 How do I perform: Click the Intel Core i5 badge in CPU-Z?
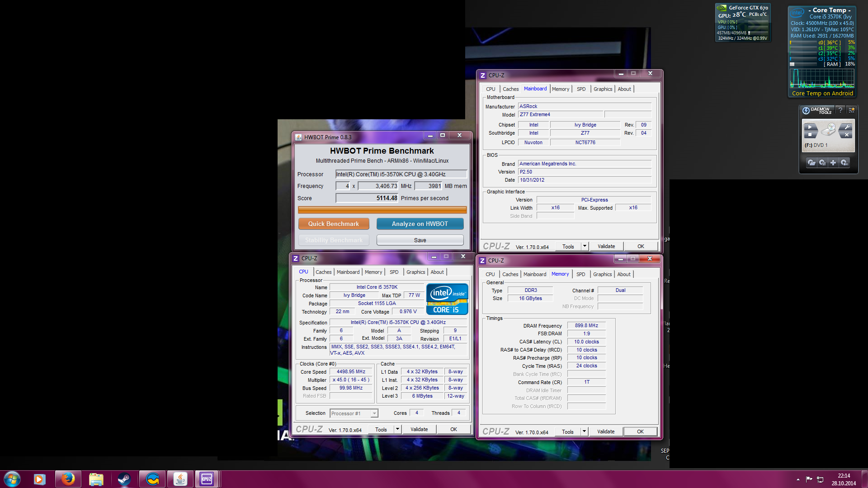tap(447, 299)
